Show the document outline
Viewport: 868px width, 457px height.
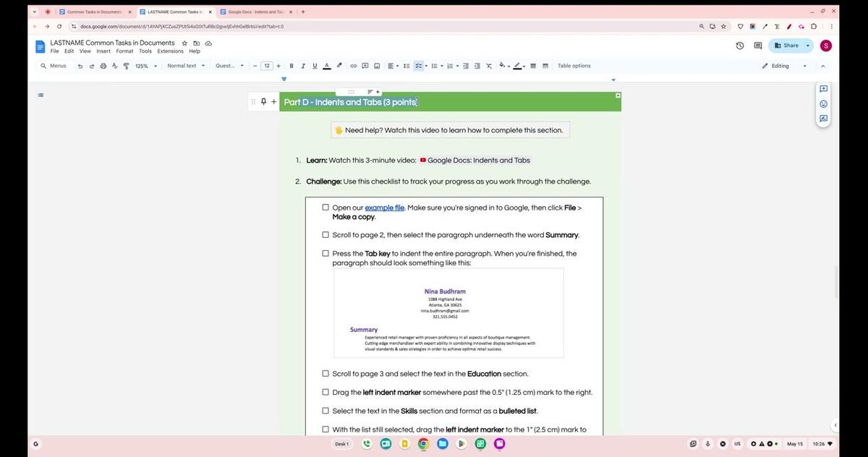pyautogui.click(x=41, y=95)
